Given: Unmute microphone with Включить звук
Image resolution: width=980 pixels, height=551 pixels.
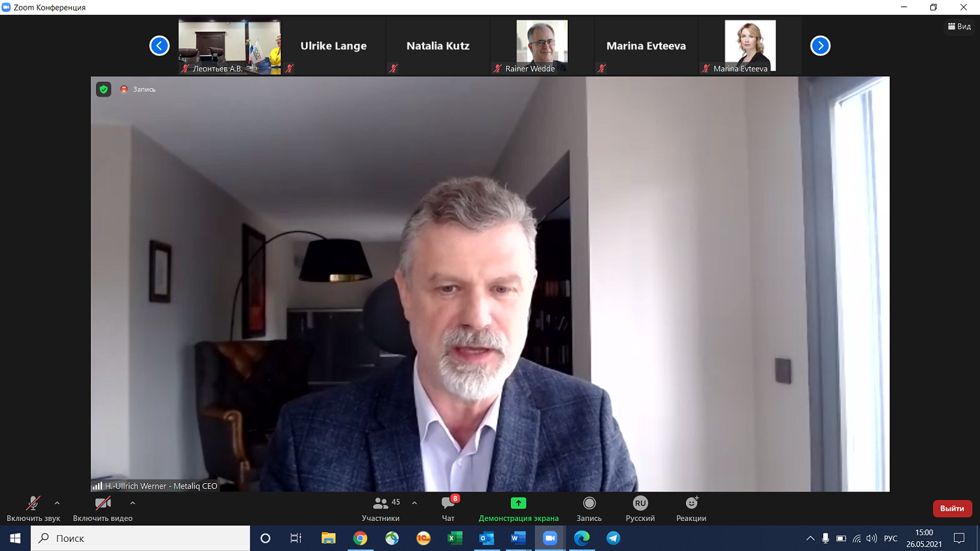Looking at the screenshot, I should [33, 503].
